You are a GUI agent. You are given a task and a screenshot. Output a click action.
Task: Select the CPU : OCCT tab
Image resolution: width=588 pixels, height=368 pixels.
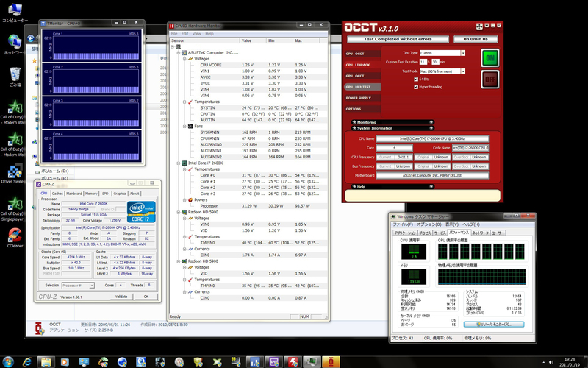(x=362, y=54)
